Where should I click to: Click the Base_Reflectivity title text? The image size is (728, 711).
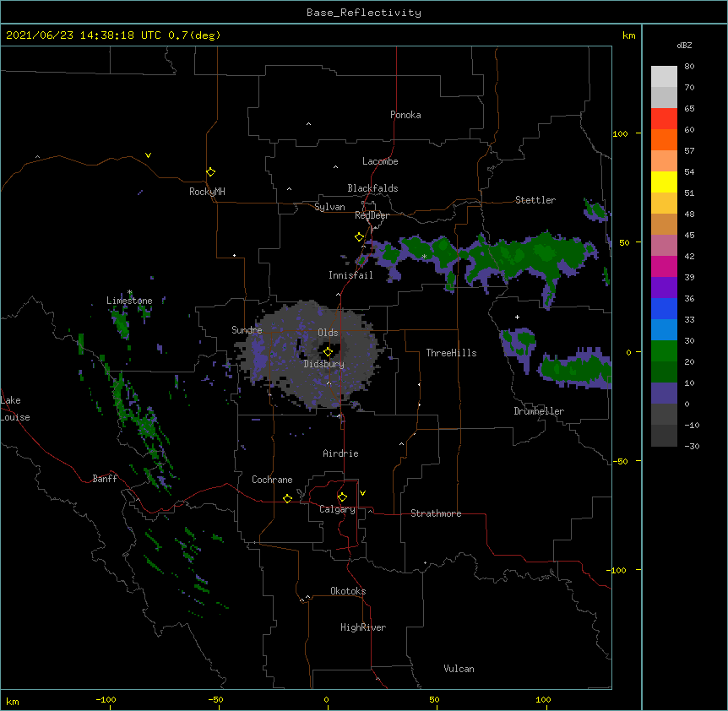point(364,13)
